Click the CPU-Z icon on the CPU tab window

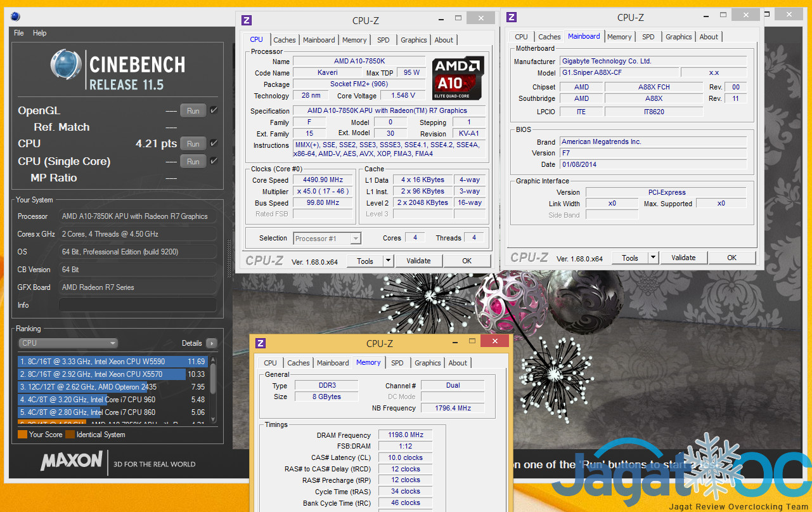click(247, 20)
